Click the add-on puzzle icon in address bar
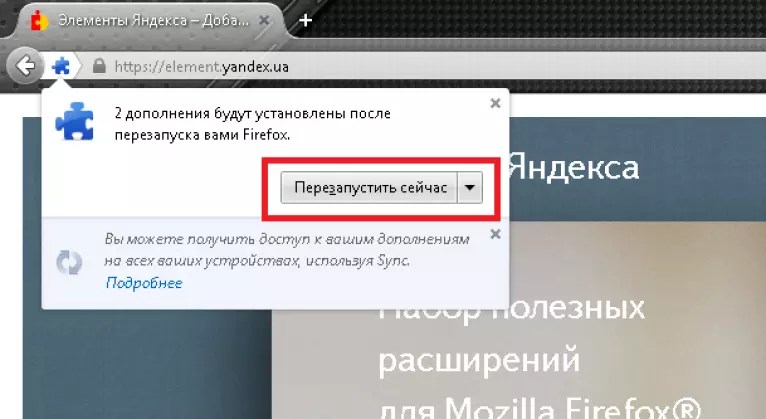The height and width of the screenshot is (419, 766). (61, 65)
